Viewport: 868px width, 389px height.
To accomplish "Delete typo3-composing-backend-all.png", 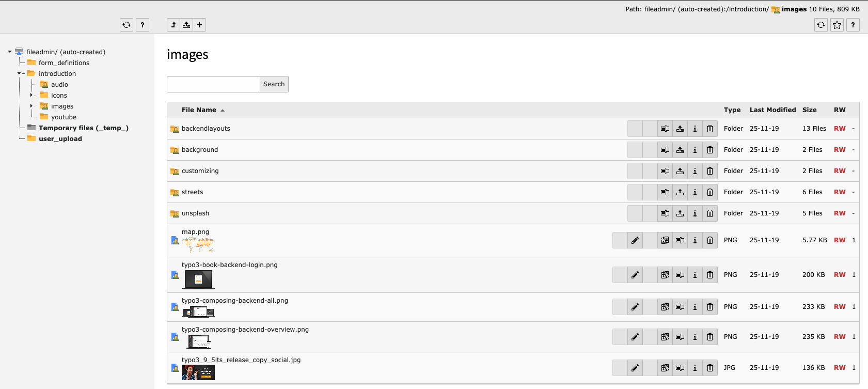I will coord(710,307).
